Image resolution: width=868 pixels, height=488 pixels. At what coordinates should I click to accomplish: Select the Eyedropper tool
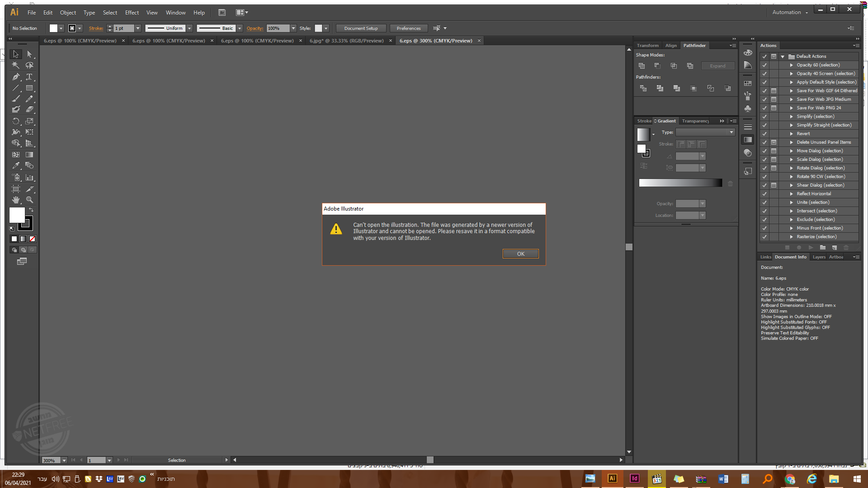pos(16,166)
